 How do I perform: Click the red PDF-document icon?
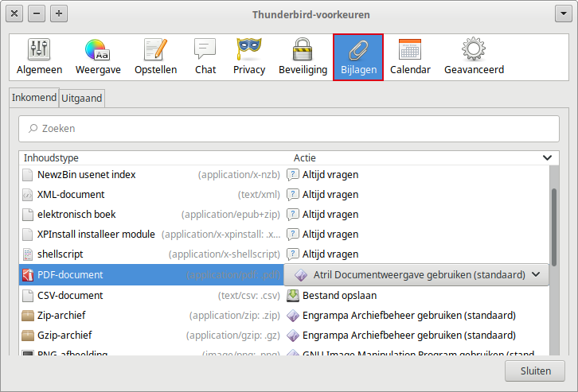click(x=28, y=275)
